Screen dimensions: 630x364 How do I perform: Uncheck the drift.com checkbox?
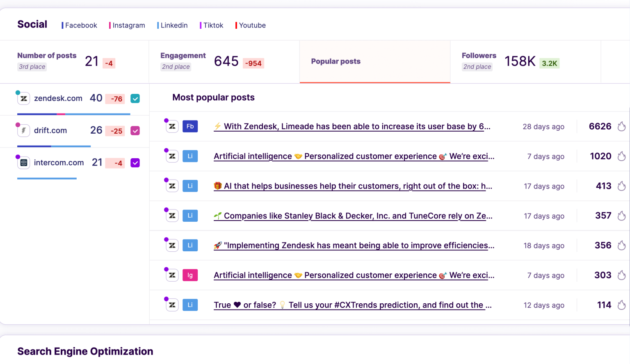point(135,130)
